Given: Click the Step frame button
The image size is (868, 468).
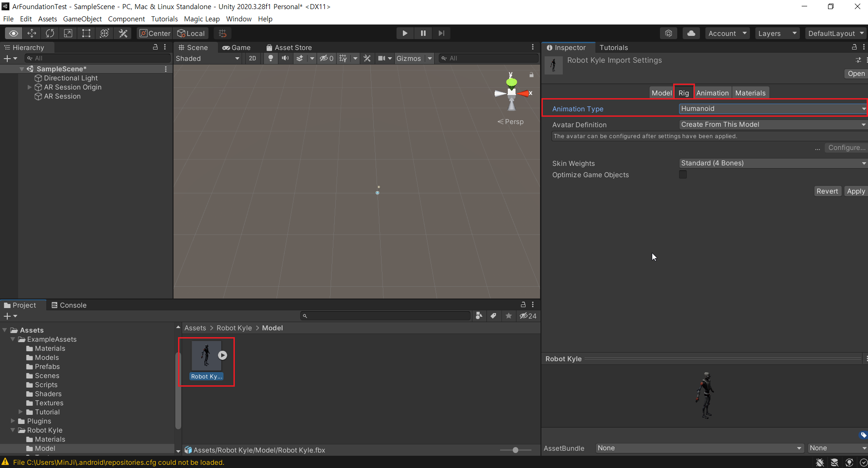Looking at the screenshot, I should (x=441, y=33).
